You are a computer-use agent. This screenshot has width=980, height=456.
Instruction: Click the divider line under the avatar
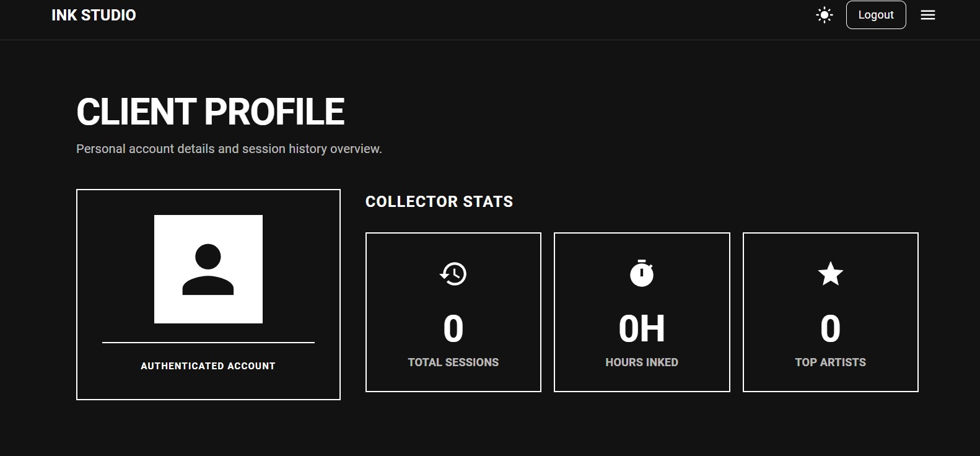coord(208,342)
